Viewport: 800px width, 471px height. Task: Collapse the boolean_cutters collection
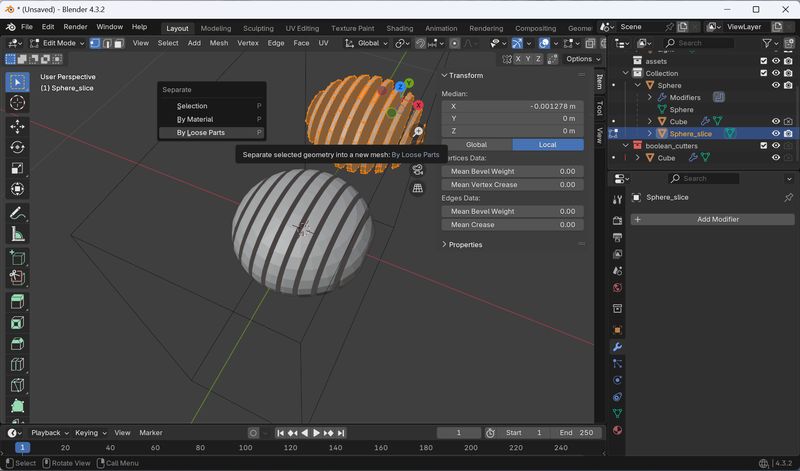pos(626,146)
